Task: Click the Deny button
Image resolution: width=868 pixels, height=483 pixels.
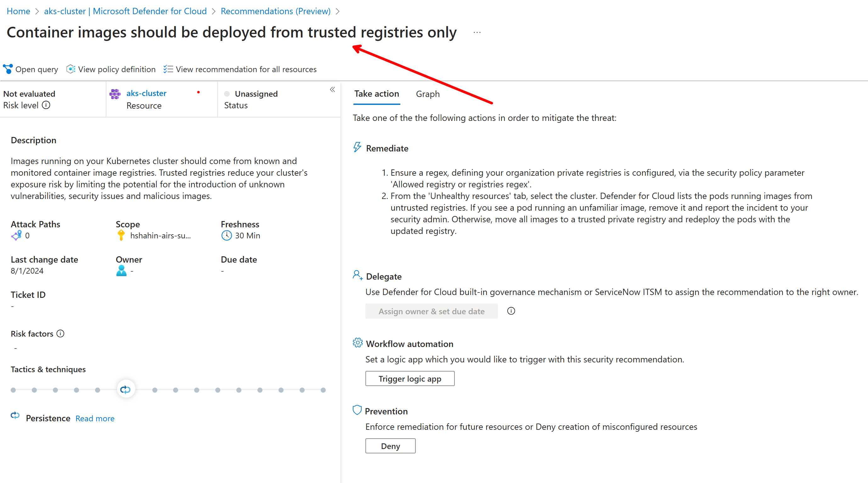Action: [x=390, y=446]
